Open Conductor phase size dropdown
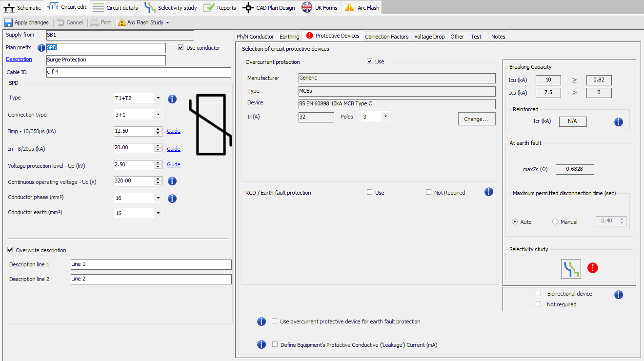This screenshot has height=361, width=644. (138, 198)
